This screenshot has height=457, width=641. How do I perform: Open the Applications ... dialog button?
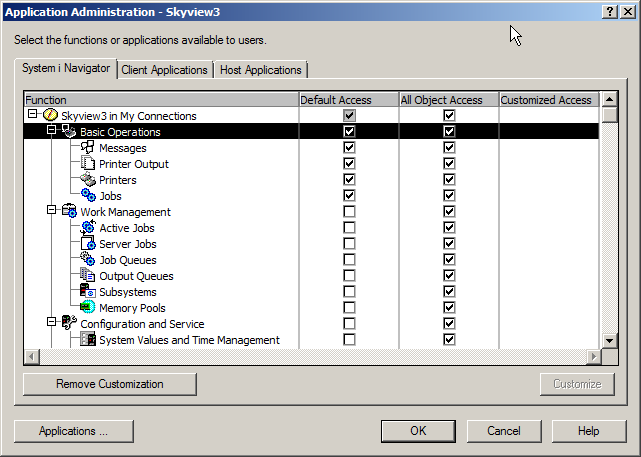(x=74, y=431)
